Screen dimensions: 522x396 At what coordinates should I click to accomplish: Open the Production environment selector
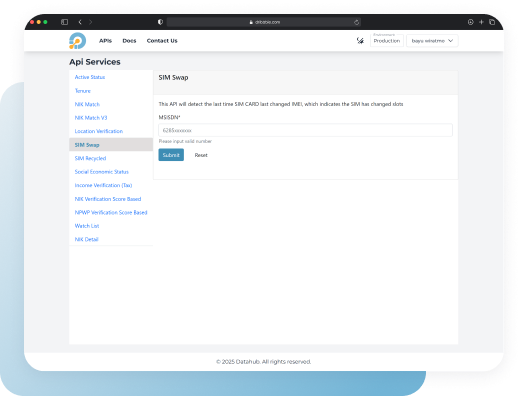click(387, 41)
